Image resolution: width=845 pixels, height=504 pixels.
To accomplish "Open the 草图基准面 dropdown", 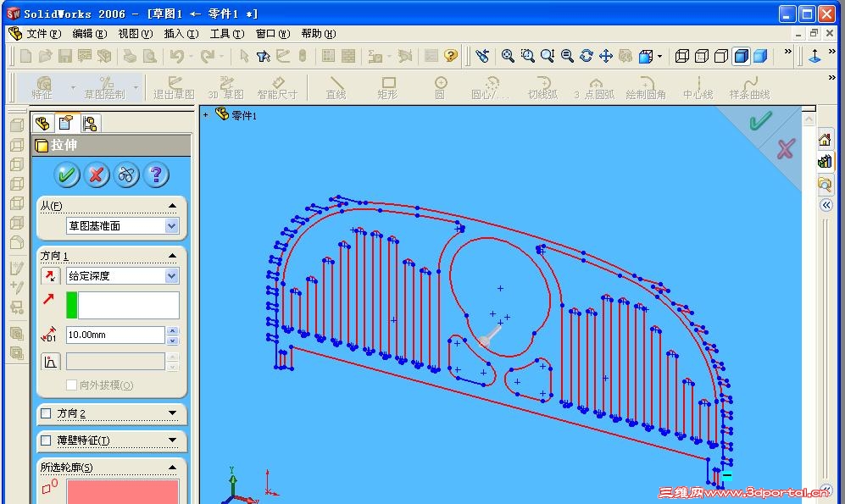I will click(x=172, y=226).
